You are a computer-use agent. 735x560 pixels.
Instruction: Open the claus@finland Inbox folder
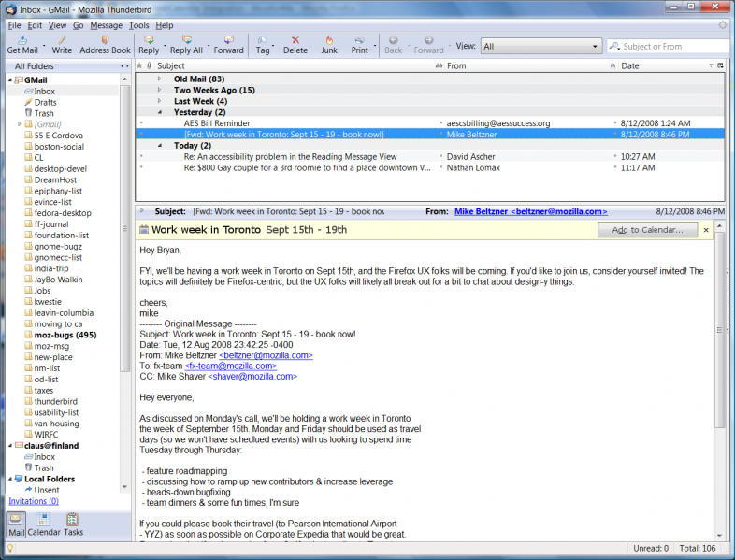(x=44, y=457)
